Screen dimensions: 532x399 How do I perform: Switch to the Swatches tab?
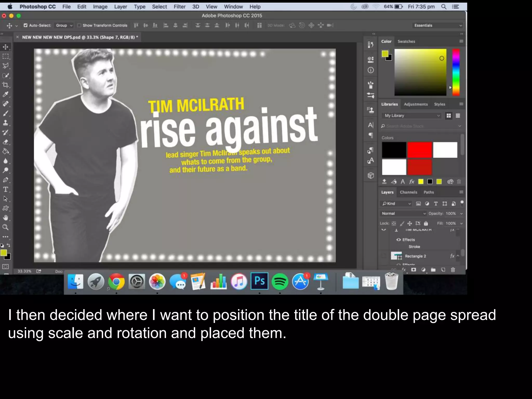pyautogui.click(x=406, y=41)
